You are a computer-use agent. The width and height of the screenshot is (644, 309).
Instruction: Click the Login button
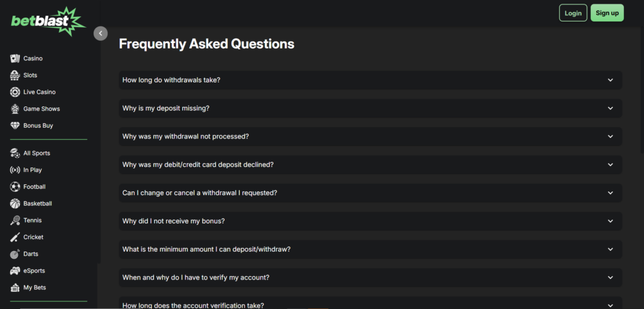coord(573,13)
